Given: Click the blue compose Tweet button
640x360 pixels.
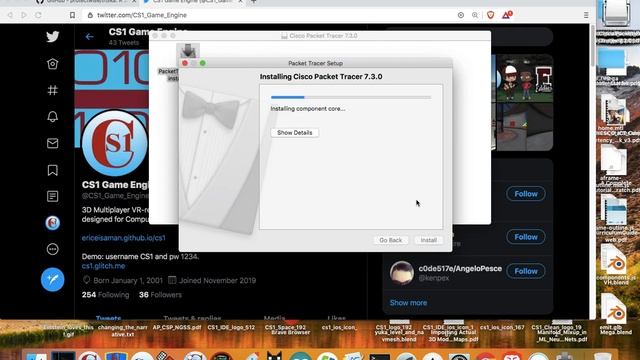Looking at the screenshot, I should tap(52, 280).
